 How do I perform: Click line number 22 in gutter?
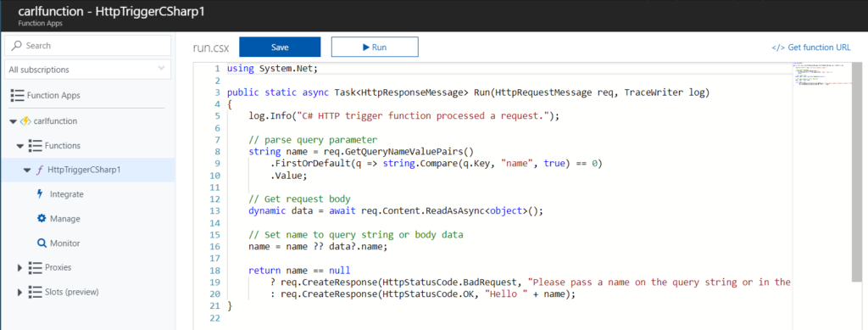215,318
